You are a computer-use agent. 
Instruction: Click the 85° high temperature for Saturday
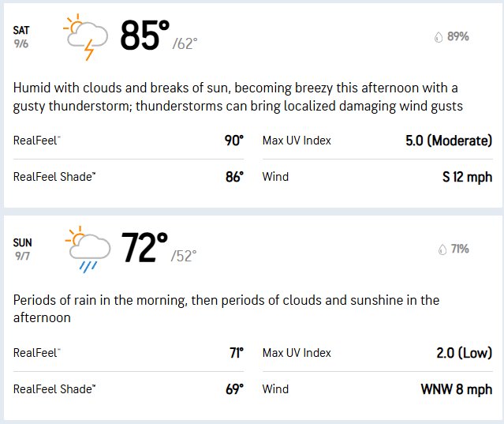coord(144,36)
